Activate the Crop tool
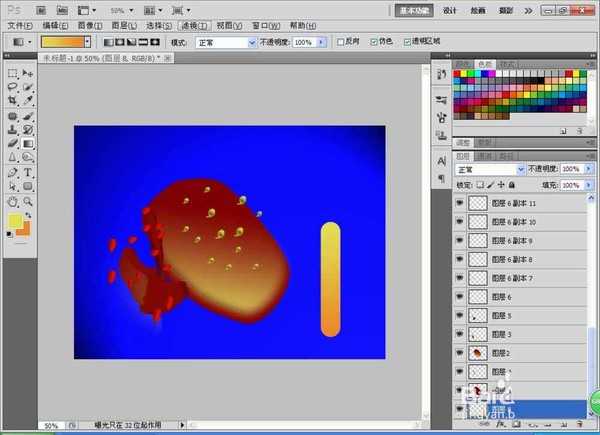Image resolution: width=600 pixels, height=435 pixels. (12, 101)
